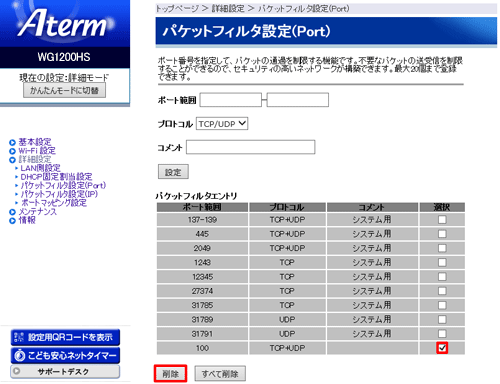Collapse the 詳細設定 arrow icon
500x384 pixels.
(x=12, y=160)
